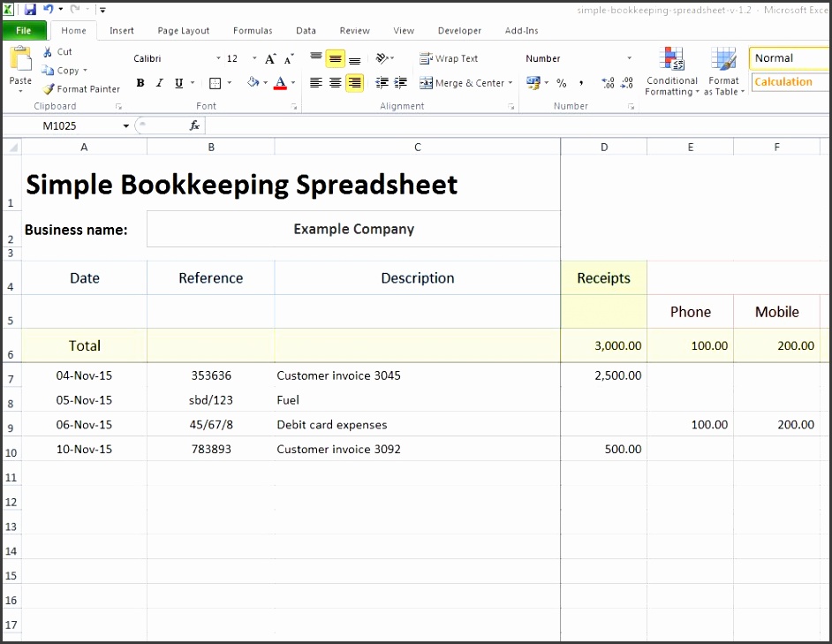Viewport: 832px width, 644px height.
Task: Toggle Italic formatting
Action: click(160, 83)
